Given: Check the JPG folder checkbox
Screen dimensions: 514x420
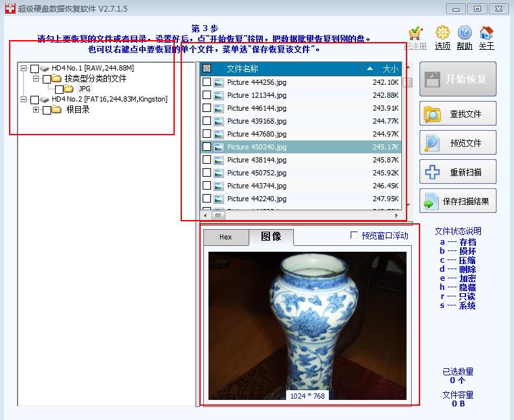Looking at the screenshot, I should [60, 89].
